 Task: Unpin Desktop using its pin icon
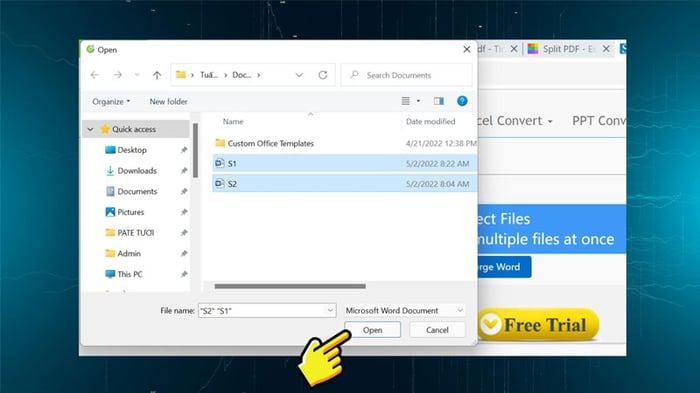183,150
